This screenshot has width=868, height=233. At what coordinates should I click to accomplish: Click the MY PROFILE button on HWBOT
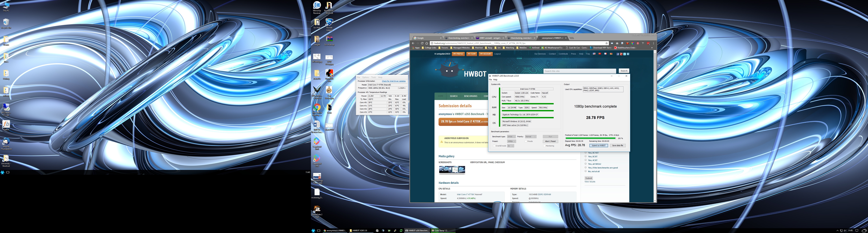pos(458,54)
